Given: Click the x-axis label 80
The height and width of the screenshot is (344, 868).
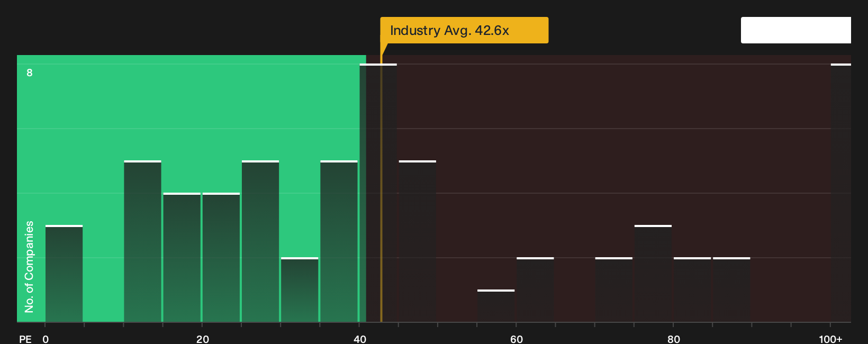Looking at the screenshot, I should (x=674, y=339).
